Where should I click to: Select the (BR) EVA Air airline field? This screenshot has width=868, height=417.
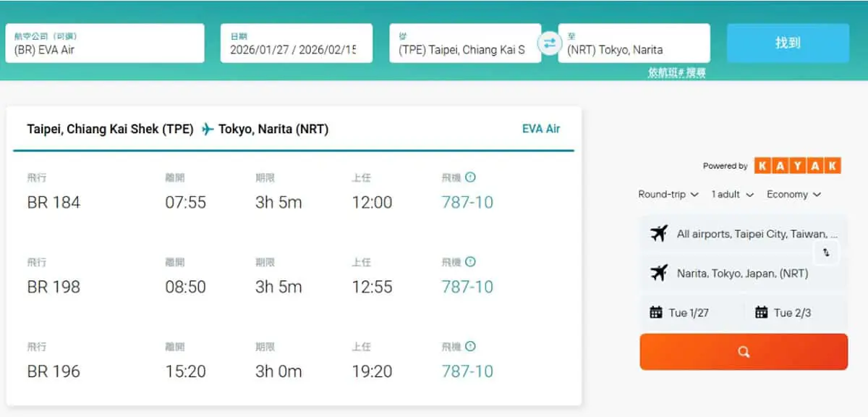pos(105,43)
